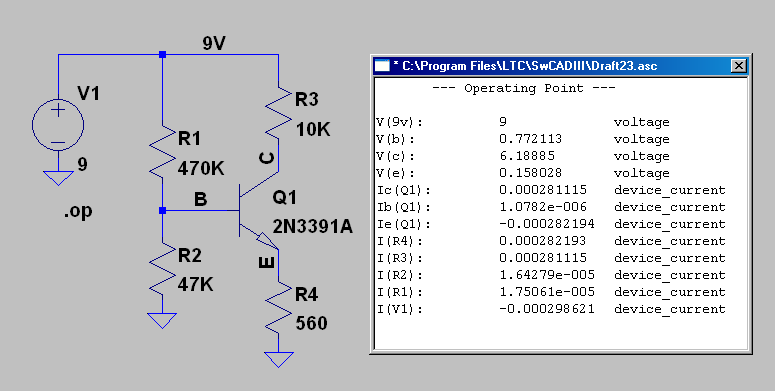Click the 470K value of R1
Screen dimensions: 775x391
201,169
